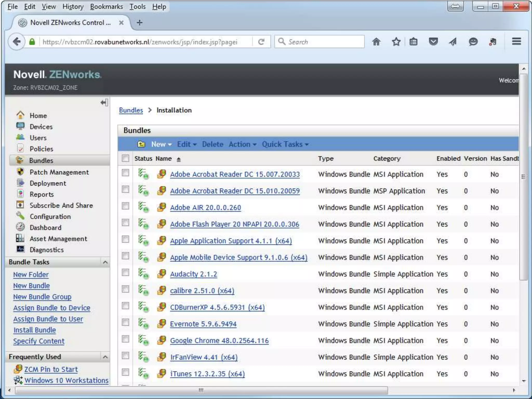This screenshot has width=532, height=399.
Task: Click the Dashboard gauge icon in sidebar
Action: click(20, 227)
